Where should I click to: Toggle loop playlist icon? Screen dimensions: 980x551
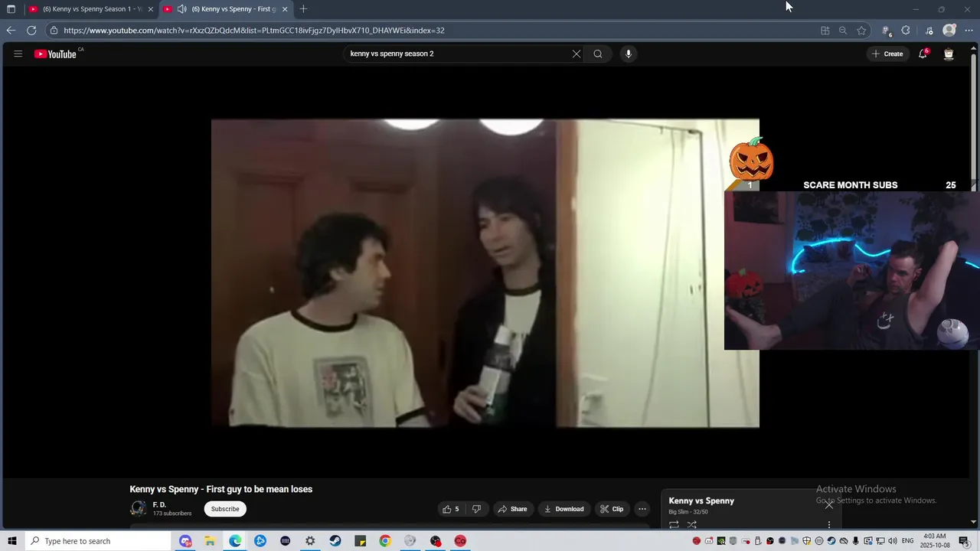pyautogui.click(x=674, y=525)
